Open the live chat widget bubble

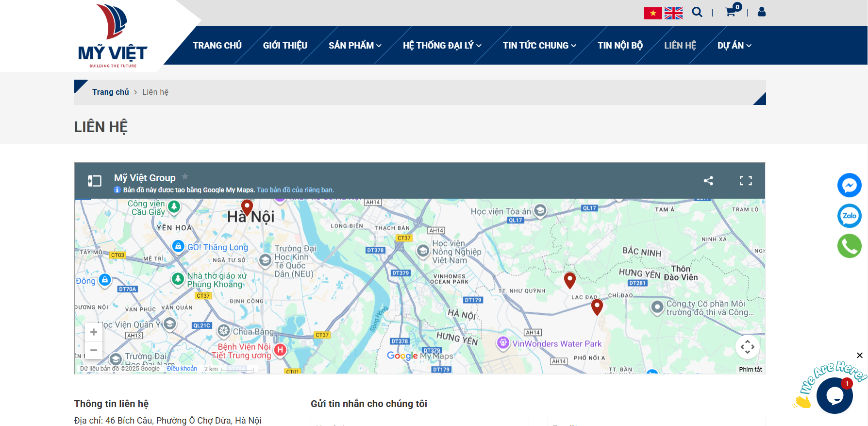point(835,395)
